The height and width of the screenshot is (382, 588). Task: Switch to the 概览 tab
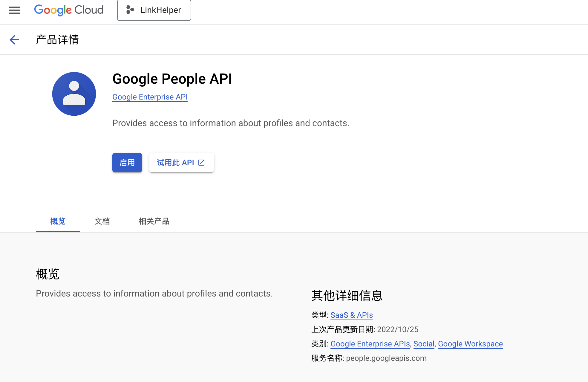[58, 221]
